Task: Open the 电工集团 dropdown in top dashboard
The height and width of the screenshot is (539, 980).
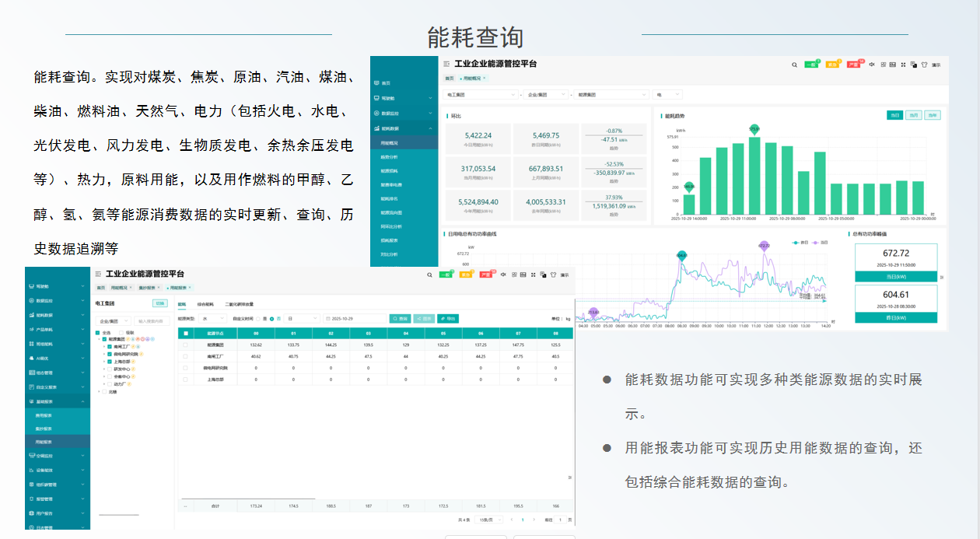Action: point(481,94)
